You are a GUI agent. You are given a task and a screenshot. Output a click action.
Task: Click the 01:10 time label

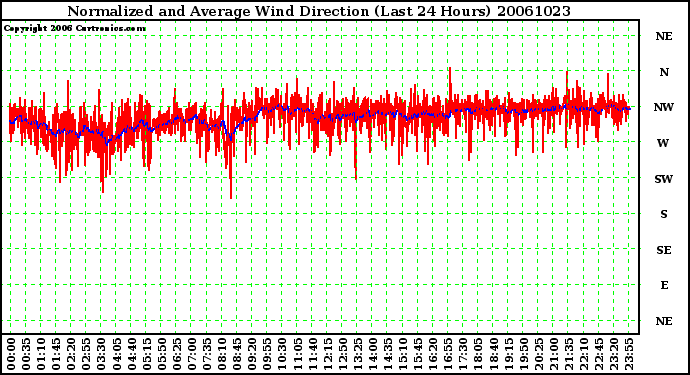(41, 354)
